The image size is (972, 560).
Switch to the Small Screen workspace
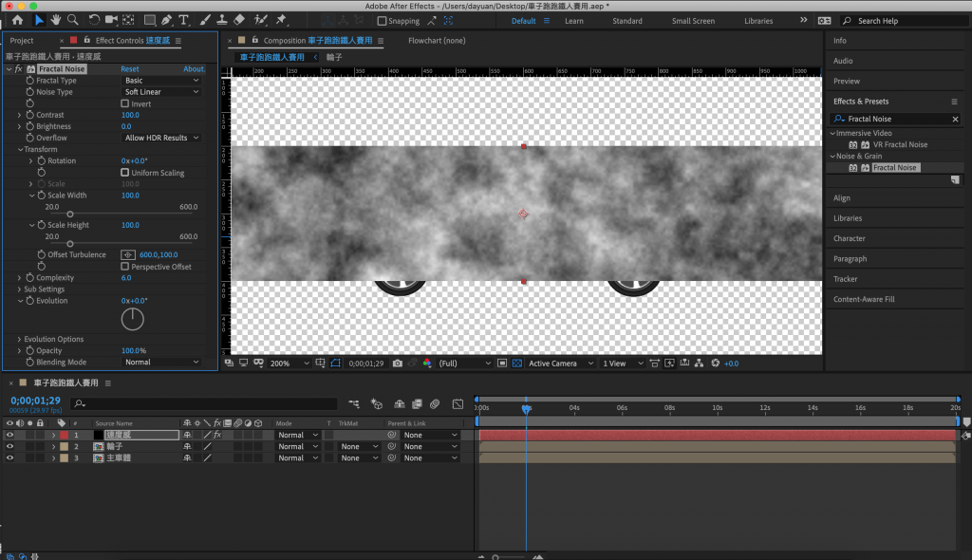click(693, 21)
